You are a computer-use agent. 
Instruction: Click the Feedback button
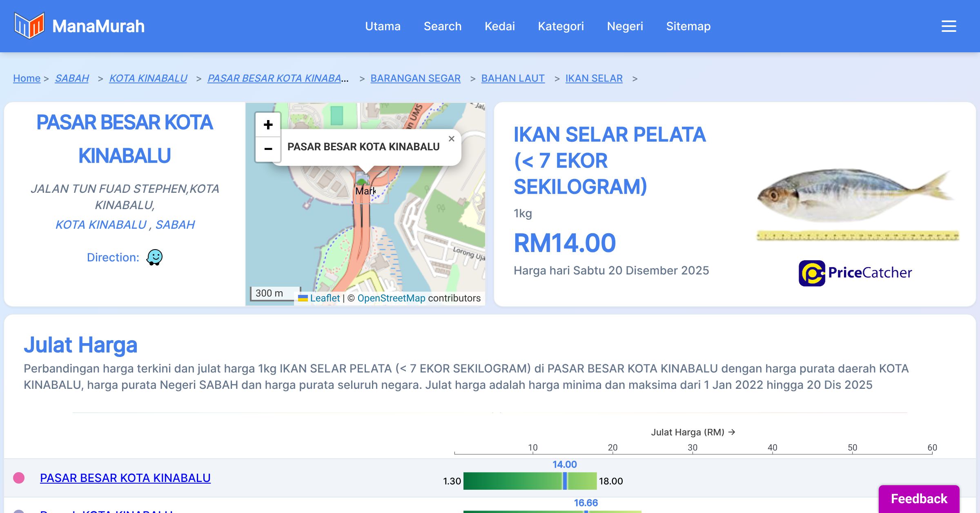(x=919, y=498)
